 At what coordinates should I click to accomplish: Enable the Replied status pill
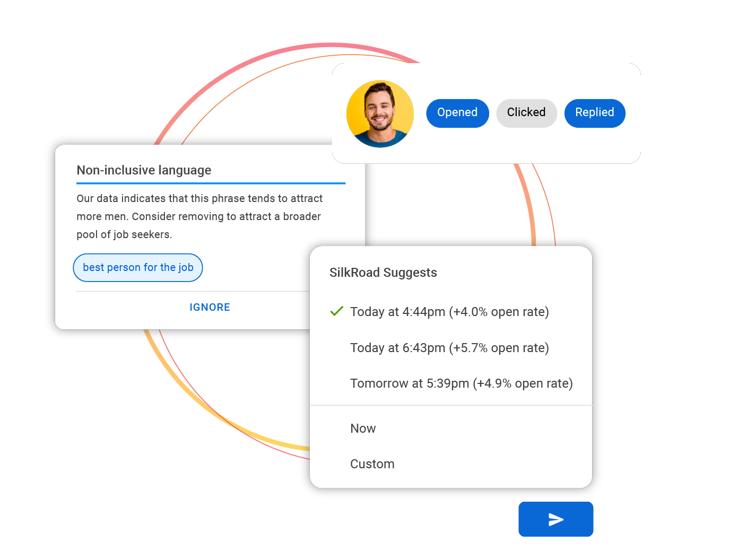594,113
